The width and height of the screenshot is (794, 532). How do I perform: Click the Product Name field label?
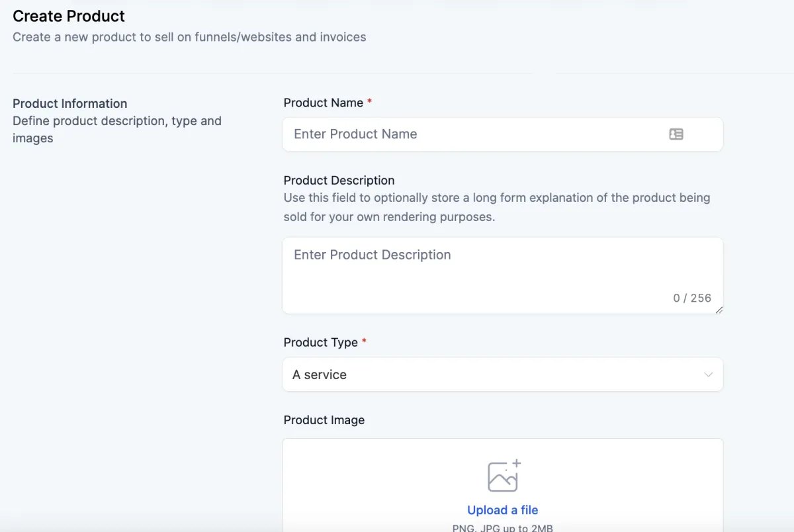pos(323,103)
